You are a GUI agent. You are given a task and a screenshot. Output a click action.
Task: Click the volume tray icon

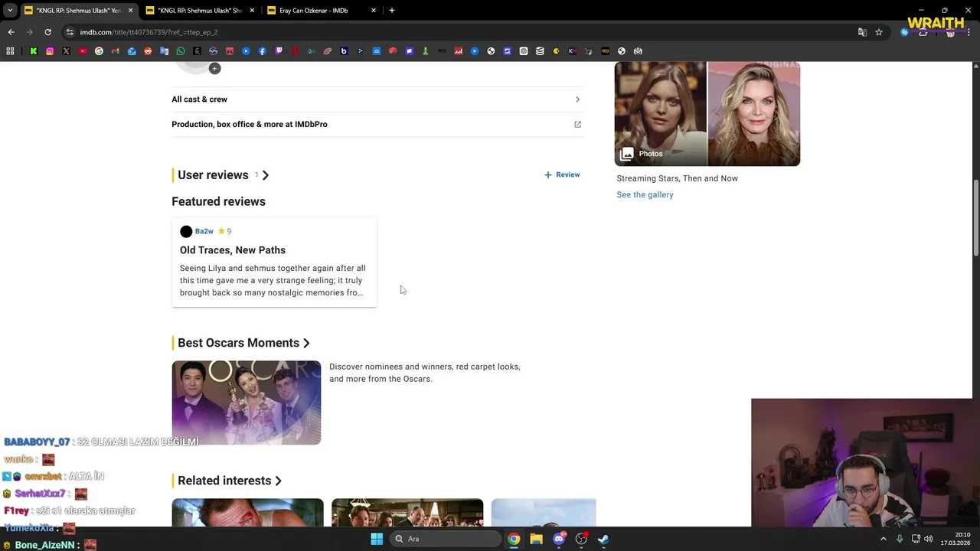929,539
